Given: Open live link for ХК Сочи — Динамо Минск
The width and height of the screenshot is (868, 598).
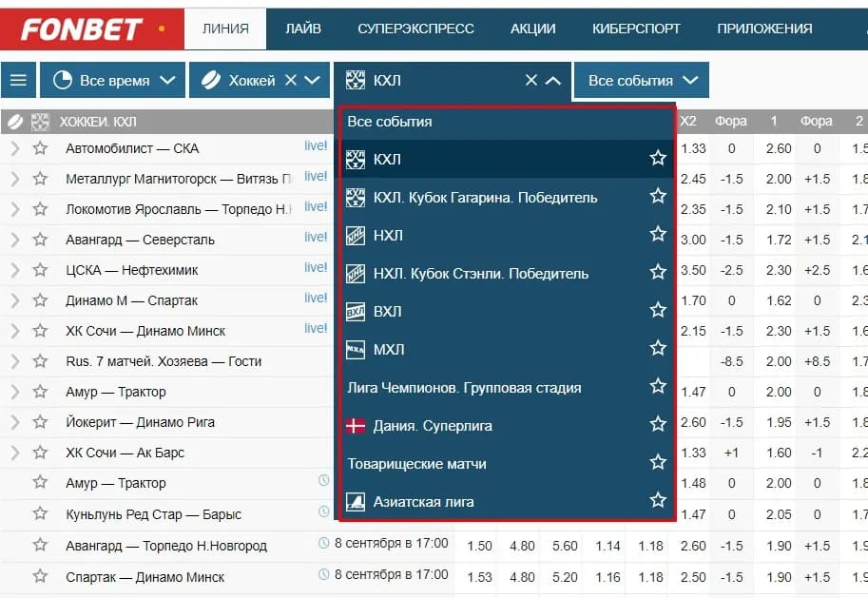Looking at the screenshot, I should [x=316, y=328].
